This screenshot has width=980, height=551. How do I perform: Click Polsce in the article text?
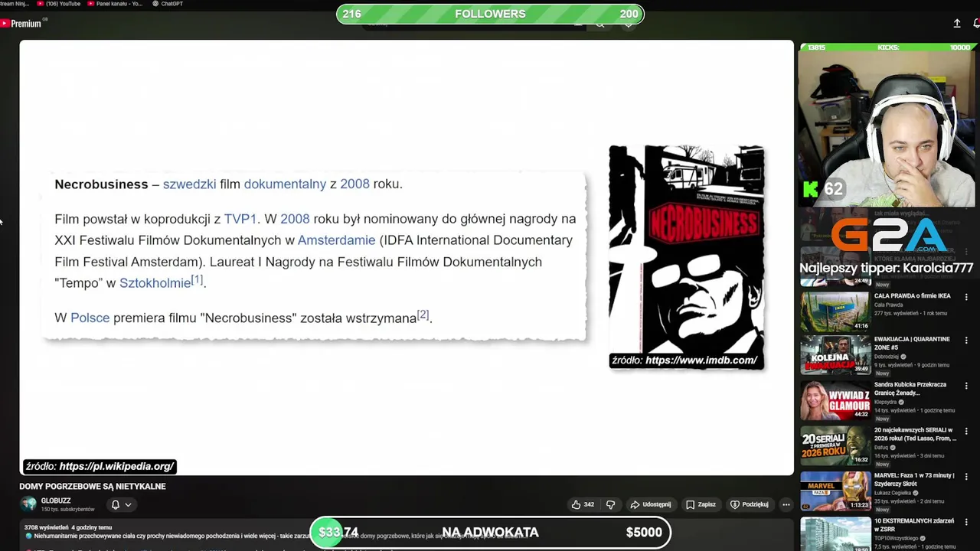(90, 318)
